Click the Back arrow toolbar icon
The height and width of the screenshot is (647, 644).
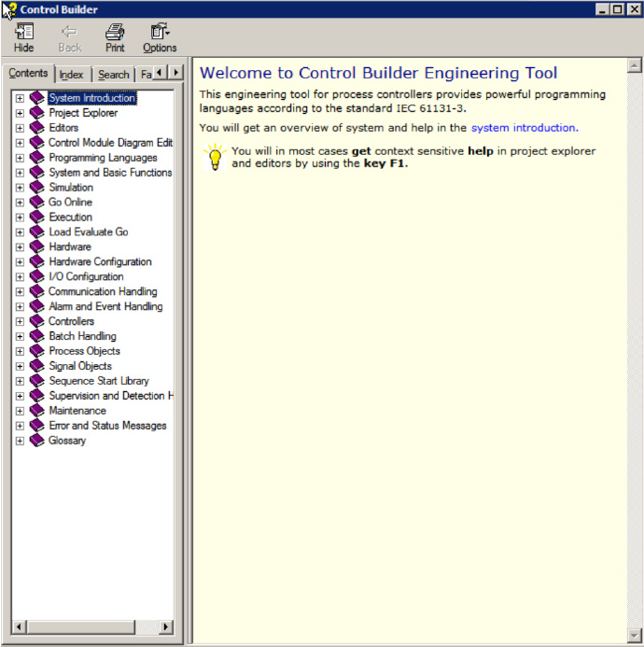pos(69,32)
